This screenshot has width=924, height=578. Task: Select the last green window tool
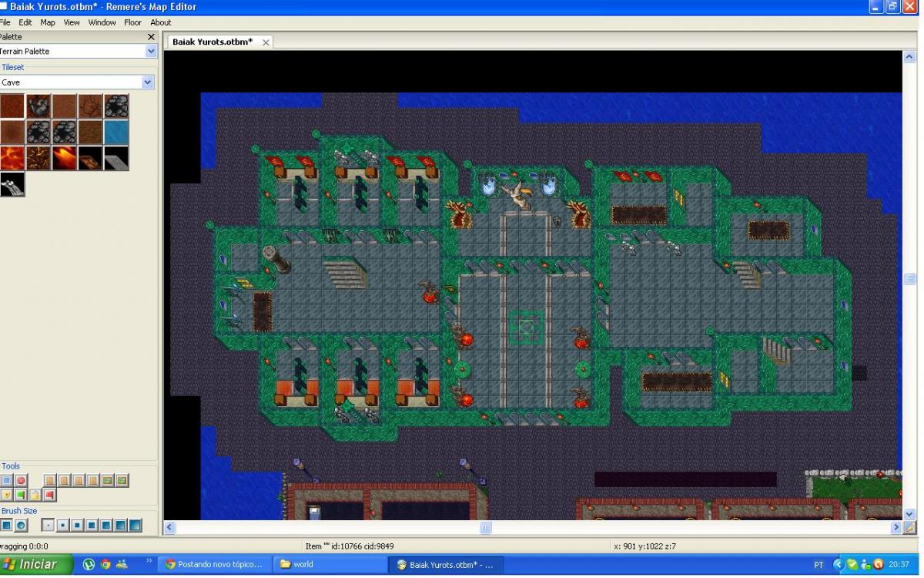click(x=122, y=480)
